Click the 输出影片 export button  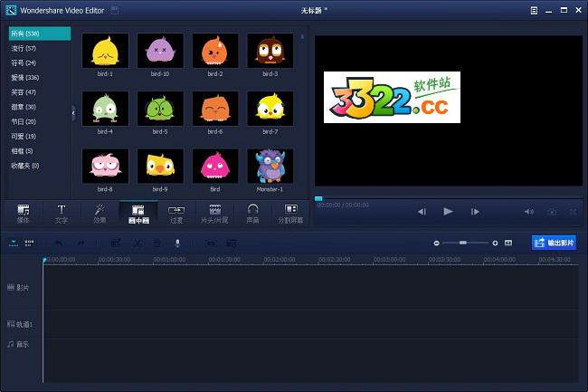[x=554, y=243]
